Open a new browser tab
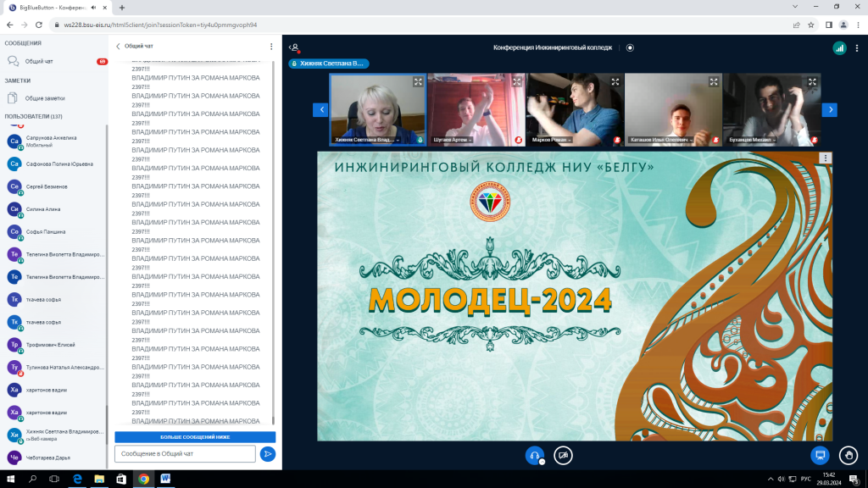Image resolution: width=868 pixels, height=488 pixels. (x=122, y=8)
